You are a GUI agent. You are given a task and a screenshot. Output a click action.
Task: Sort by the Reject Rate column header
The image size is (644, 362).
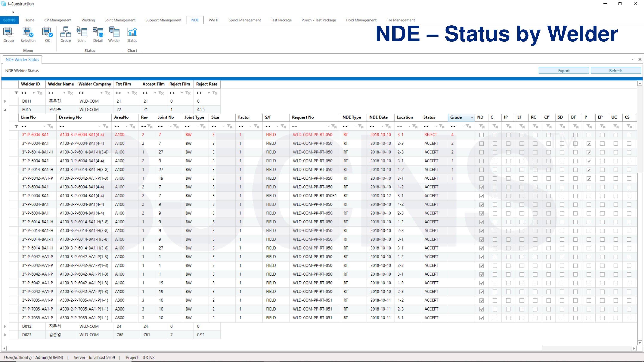[207, 84]
